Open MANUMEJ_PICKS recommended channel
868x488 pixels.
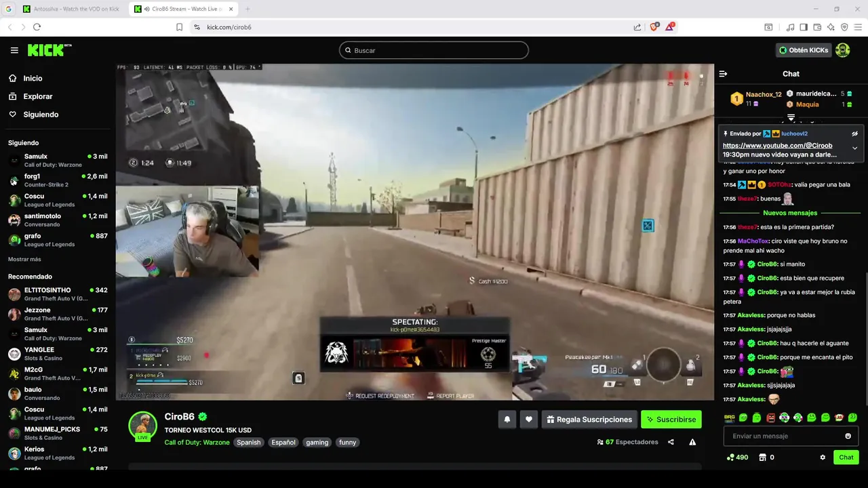pos(58,433)
